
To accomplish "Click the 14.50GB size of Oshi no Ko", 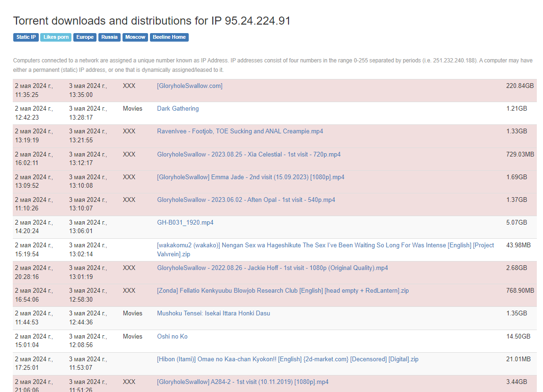I will [518, 337].
